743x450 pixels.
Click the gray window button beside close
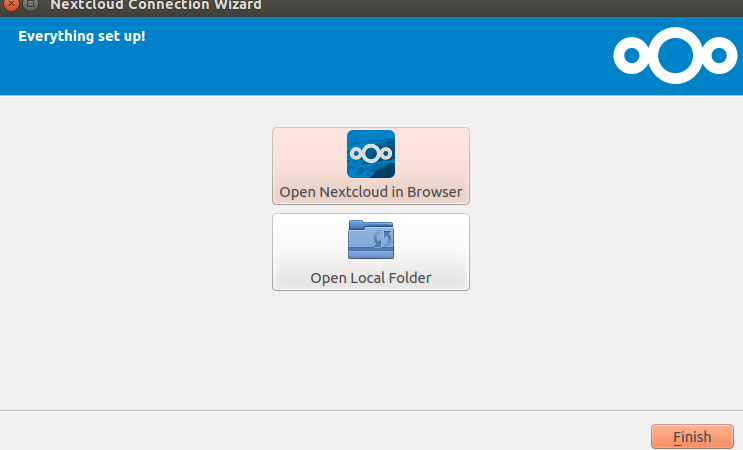point(30,4)
